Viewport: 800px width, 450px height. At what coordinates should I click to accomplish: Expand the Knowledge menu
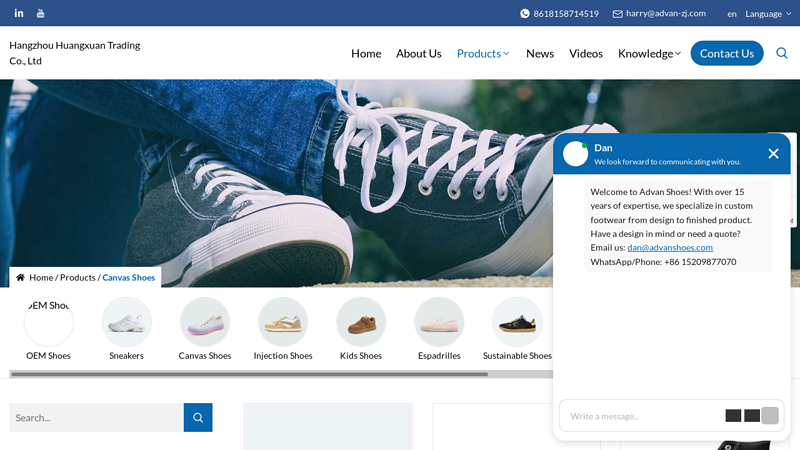(649, 54)
